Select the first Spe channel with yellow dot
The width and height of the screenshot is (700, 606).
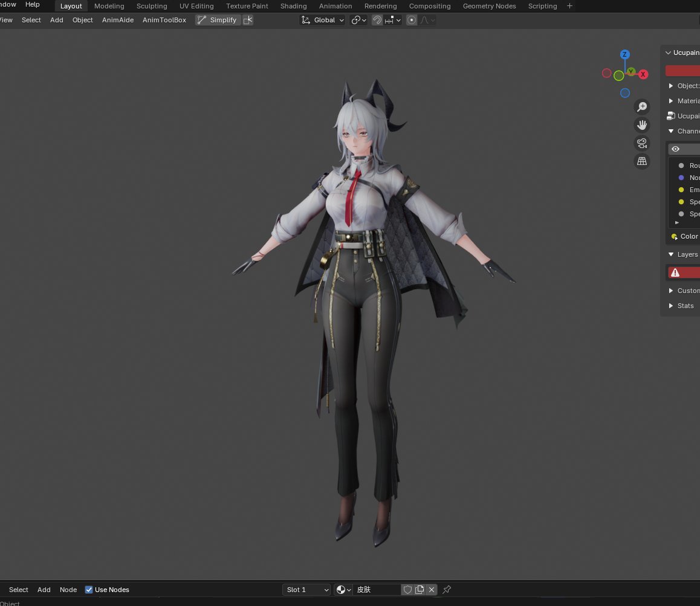[x=685, y=202]
